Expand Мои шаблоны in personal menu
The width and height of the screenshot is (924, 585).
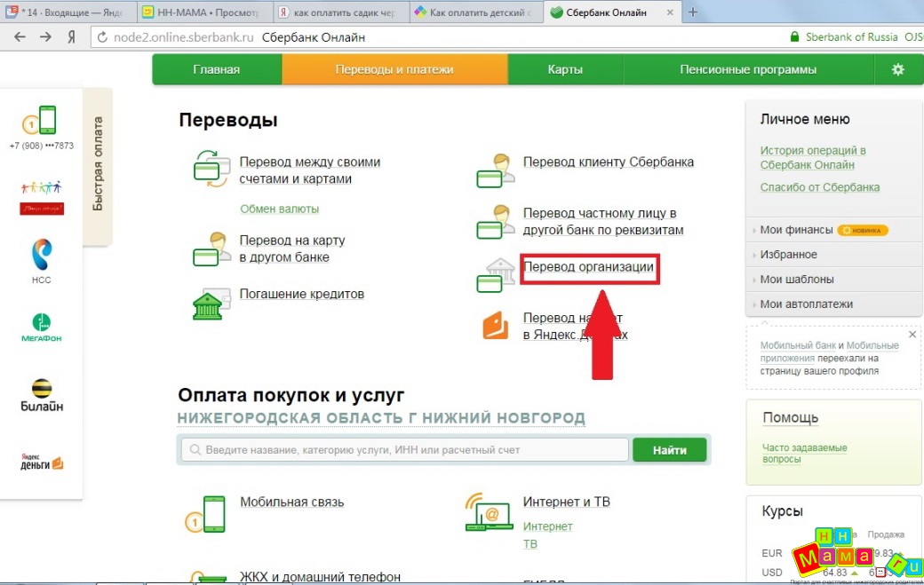(797, 280)
